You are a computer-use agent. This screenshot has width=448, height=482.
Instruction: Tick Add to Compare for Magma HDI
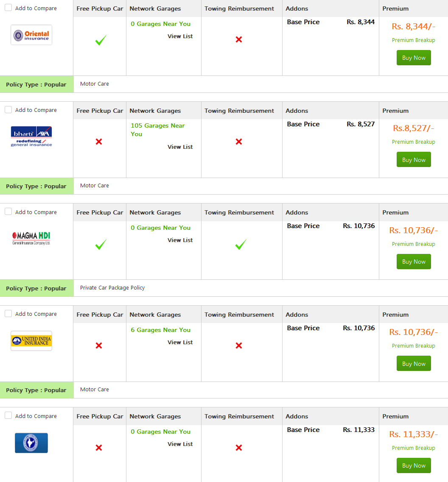click(x=8, y=212)
